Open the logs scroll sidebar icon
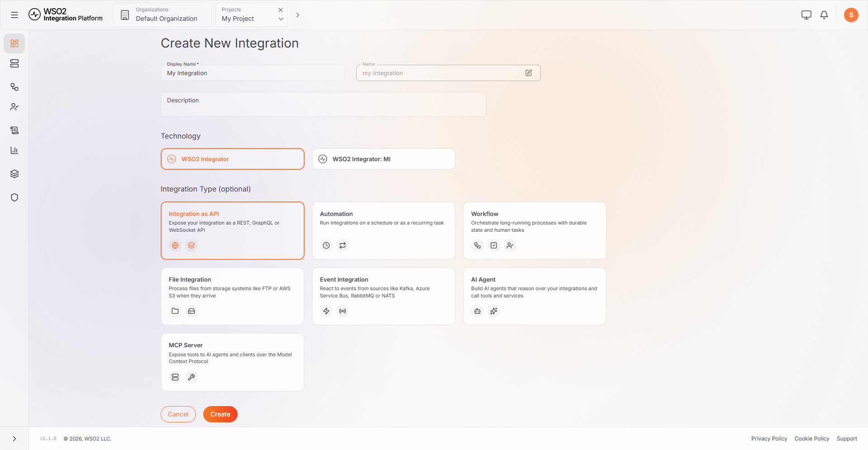Viewport: 868px width, 450px height. click(x=14, y=130)
